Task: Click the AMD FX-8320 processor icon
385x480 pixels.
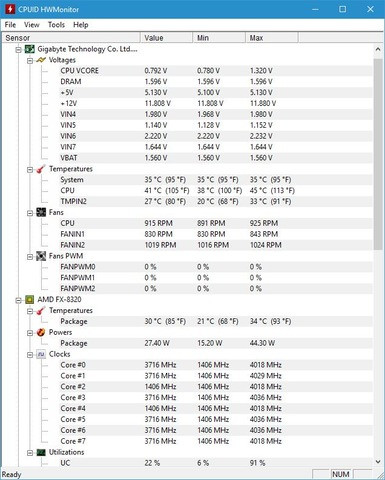Action: 30,299
